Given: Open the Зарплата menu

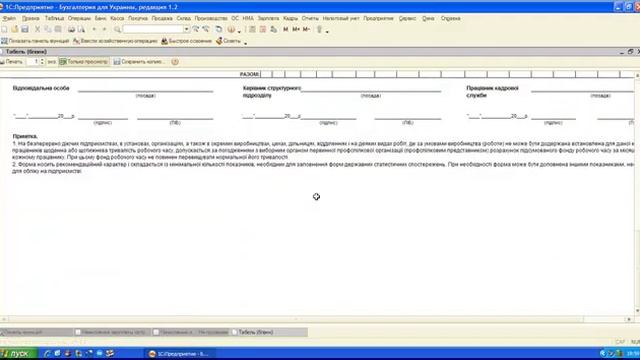Looking at the screenshot, I should (x=269, y=18).
